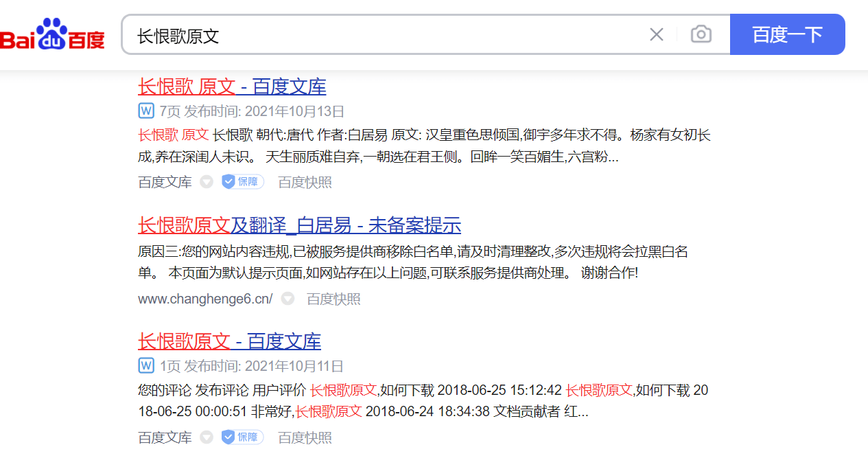Screen dimensions: 868x456
Task: Open third result 长恨歌原文 - 百度文库
Action: [229, 341]
